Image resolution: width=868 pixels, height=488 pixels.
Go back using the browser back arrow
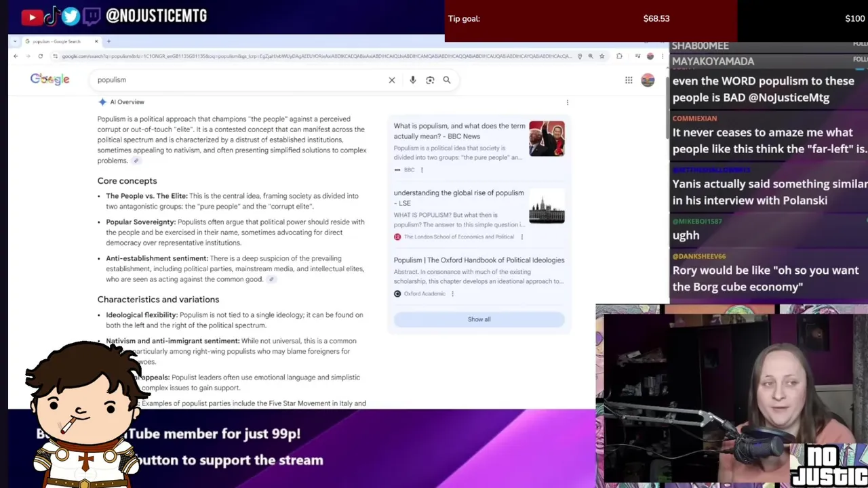coord(16,56)
